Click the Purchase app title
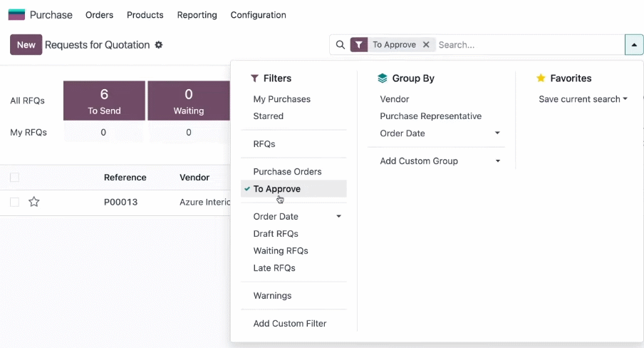The image size is (644, 348). (x=51, y=15)
